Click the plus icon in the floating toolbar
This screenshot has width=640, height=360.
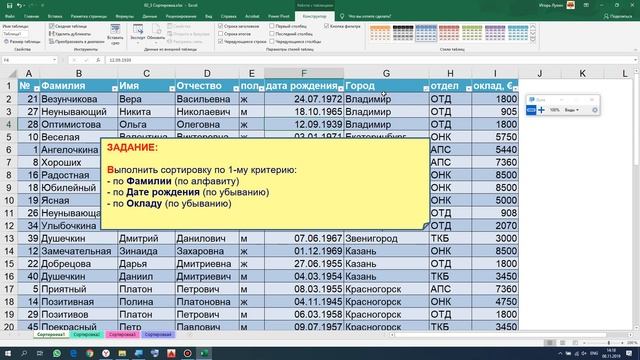[541, 110]
